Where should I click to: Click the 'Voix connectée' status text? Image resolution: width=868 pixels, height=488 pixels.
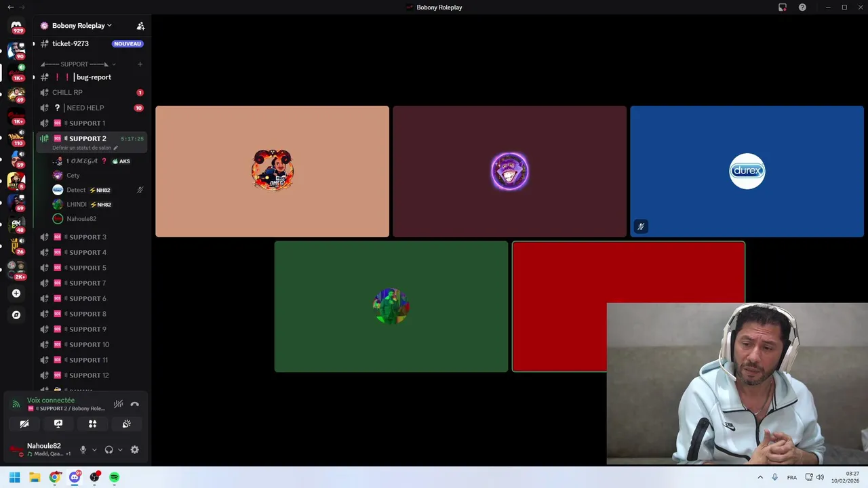pyautogui.click(x=51, y=401)
